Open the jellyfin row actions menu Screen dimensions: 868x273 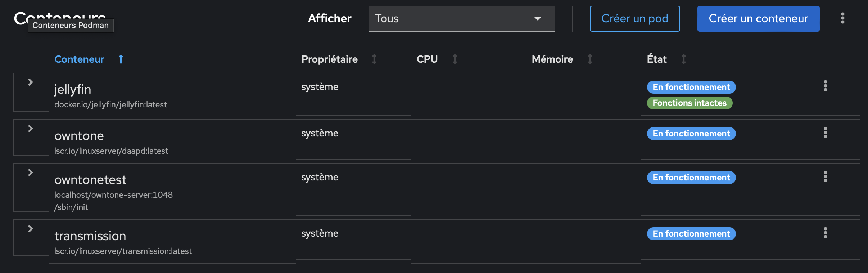tap(825, 86)
